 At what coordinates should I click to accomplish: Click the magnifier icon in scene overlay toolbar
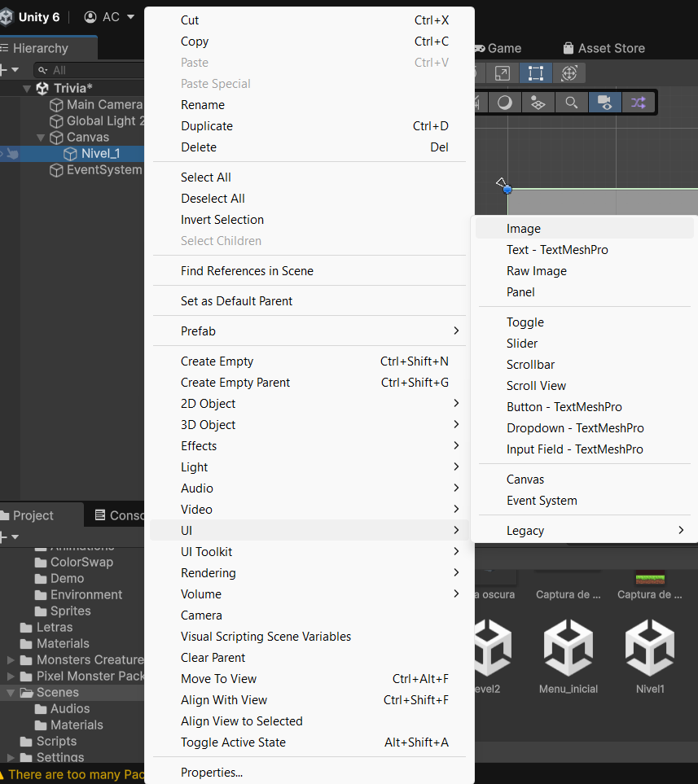tap(572, 103)
